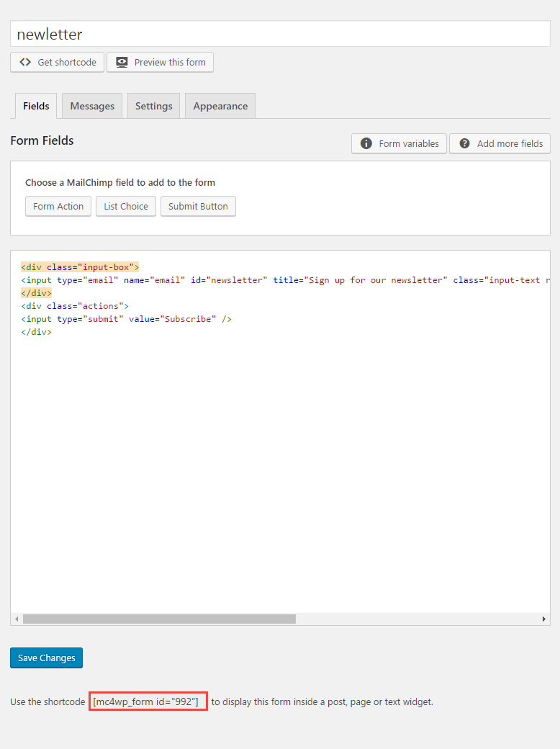Save the form with Save Changes
The width and height of the screenshot is (560, 749).
coord(46,658)
